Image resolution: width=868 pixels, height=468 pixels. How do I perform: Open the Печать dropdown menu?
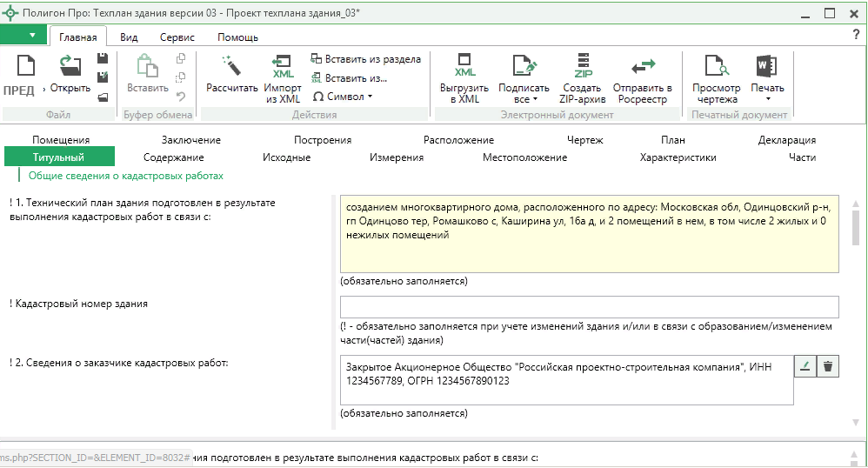[x=767, y=93]
